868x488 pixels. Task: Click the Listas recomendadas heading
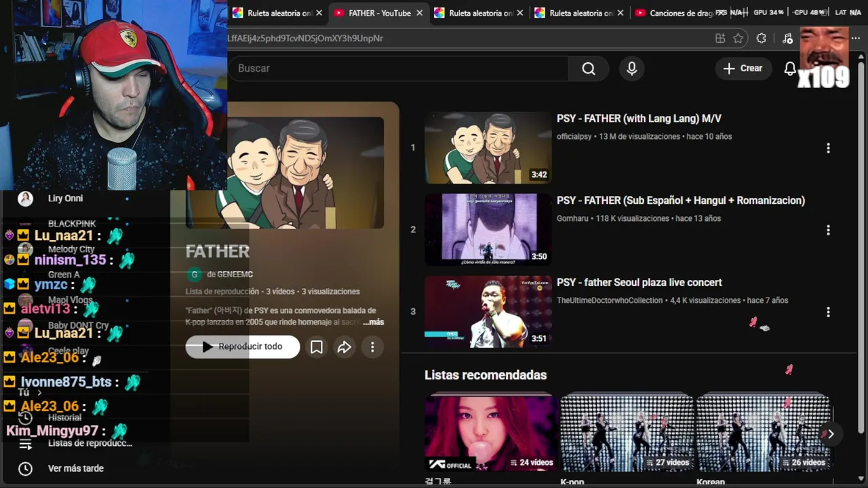click(486, 375)
